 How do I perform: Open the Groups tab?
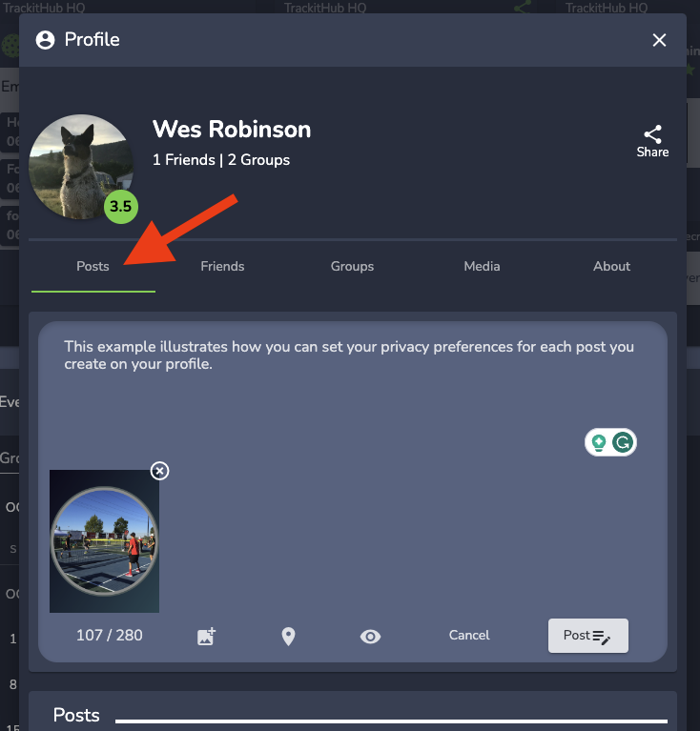(x=352, y=267)
